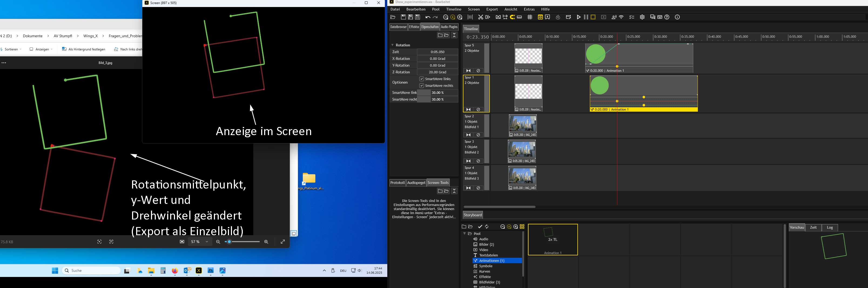
Task: Toggle Spur 3 lock icon
Action: point(468,161)
